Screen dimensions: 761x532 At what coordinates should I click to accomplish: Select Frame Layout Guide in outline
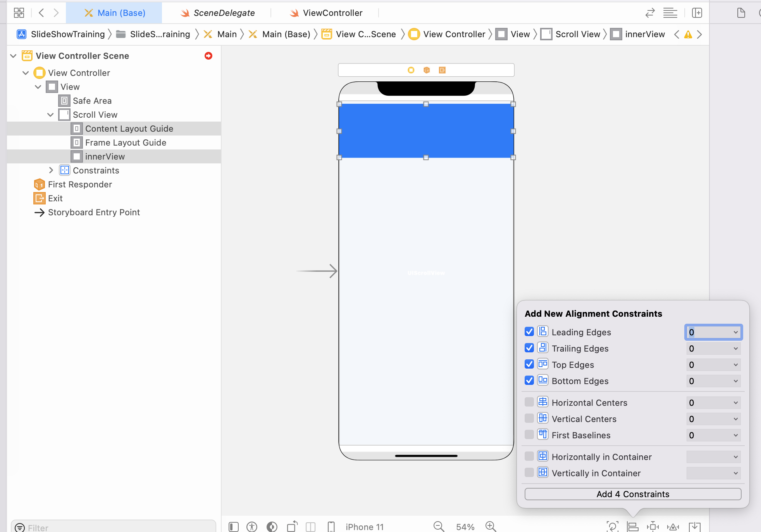pyautogui.click(x=126, y=142)
